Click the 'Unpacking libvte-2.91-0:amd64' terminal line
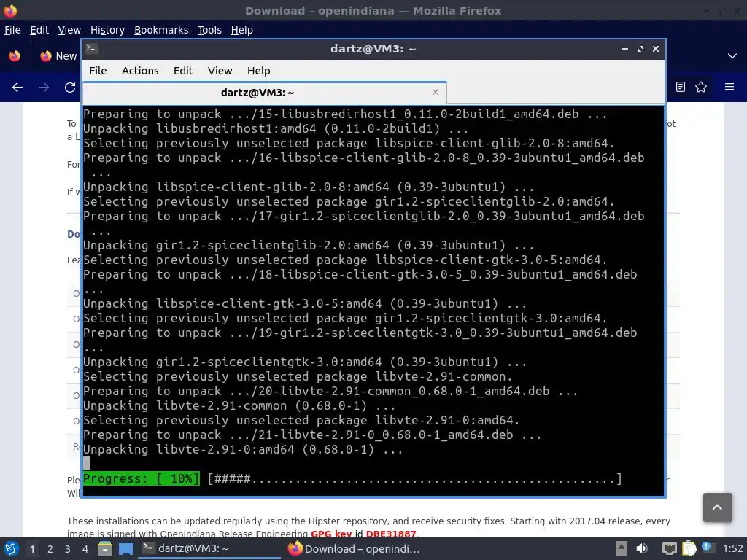The width and height of the screenshot is (747, 560). (x=243, y=449)
